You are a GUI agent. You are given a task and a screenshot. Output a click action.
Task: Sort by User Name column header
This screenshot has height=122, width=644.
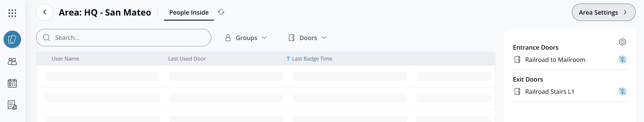click(65, 59)
